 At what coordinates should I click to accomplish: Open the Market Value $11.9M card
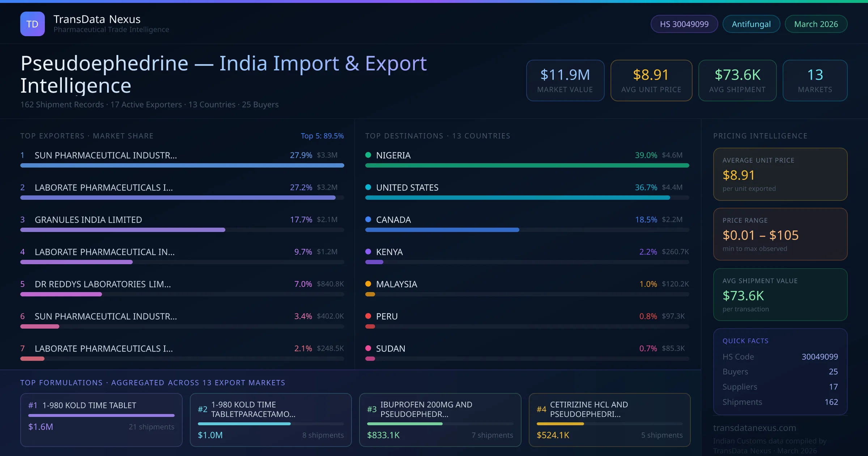tap(565, 80)
